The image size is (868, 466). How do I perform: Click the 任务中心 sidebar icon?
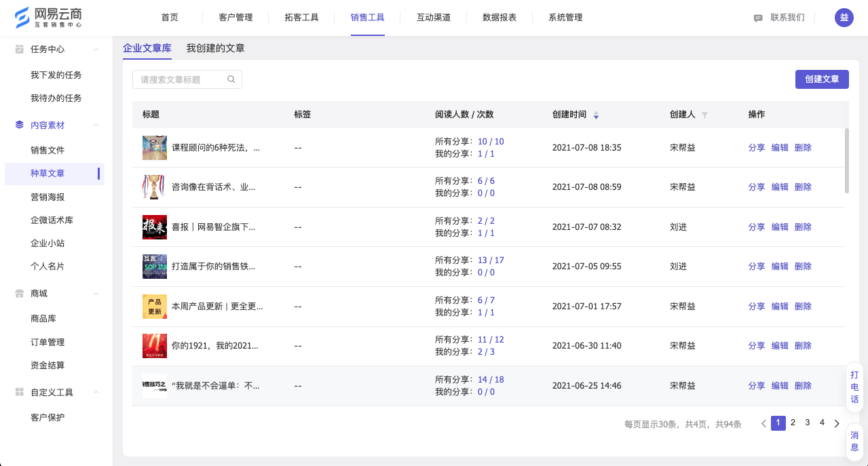(19, 50)
